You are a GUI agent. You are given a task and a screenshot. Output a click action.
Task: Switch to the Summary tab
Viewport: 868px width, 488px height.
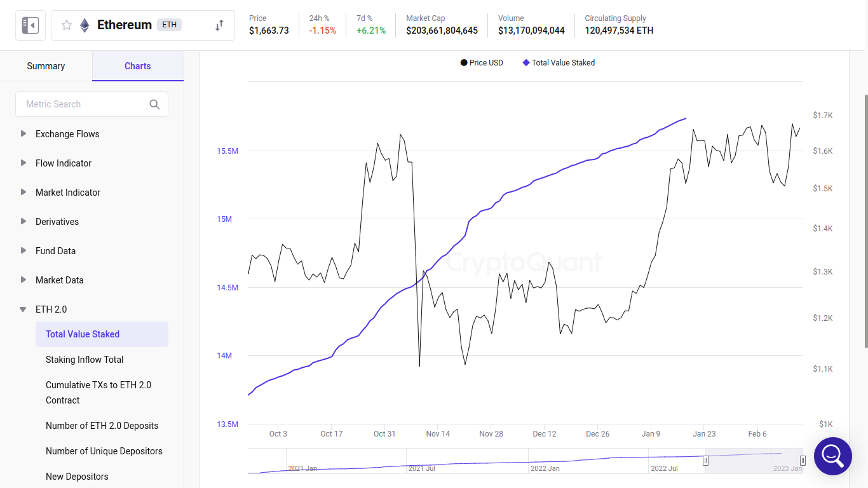click(x=46, y=66)
